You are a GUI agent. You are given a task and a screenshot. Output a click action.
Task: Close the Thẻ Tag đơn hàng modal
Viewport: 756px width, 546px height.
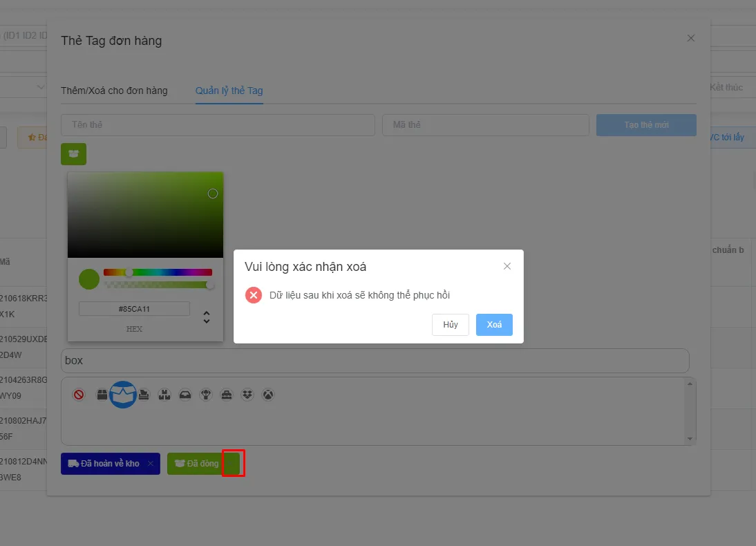coord(691,38)
